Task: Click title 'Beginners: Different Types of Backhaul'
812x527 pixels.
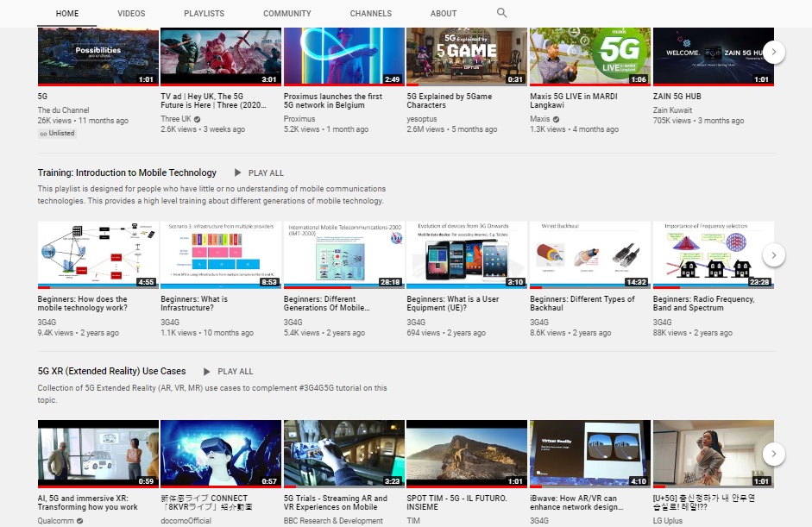Action: [x=582, y=304]
